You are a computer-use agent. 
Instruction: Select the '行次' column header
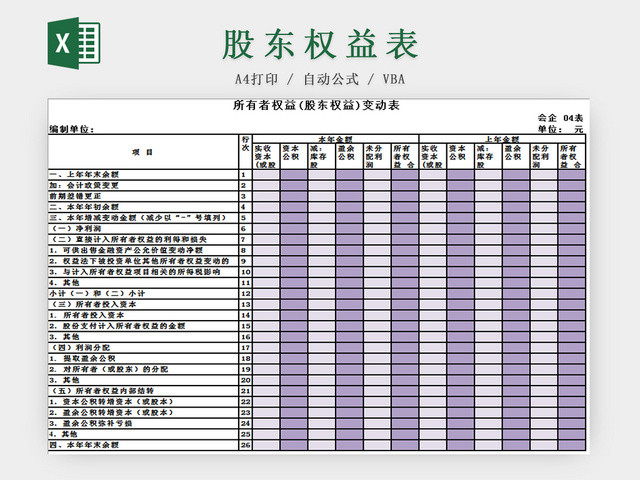(245, 152)
